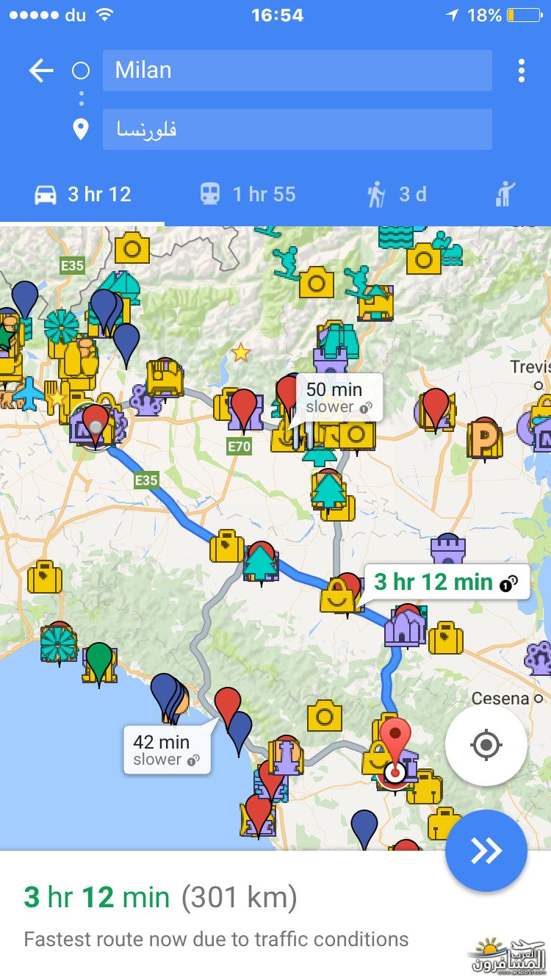The width and height of the screenshot is (551, 980).
Task: Tap the blue airplane icon near Milan
Action: pos(28,393)
